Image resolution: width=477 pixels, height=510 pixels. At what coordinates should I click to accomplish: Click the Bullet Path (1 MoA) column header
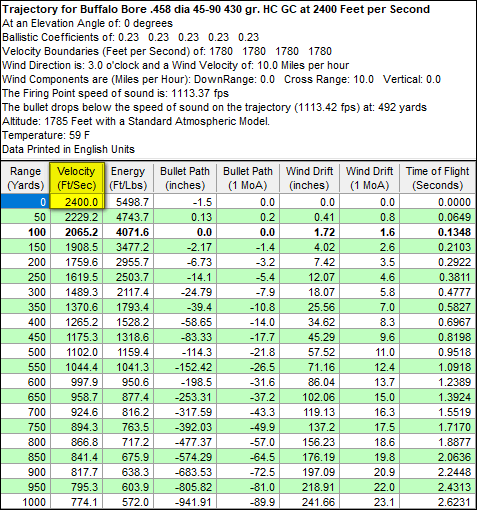(x=248, y=178)
